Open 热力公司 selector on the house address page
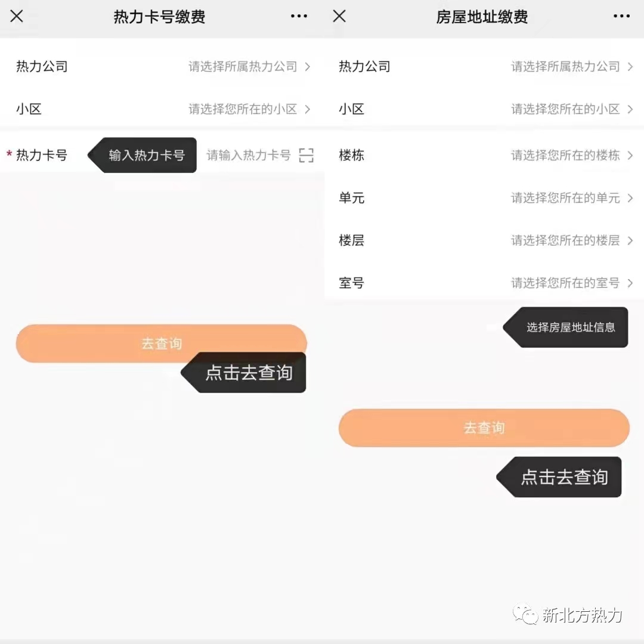Viewport: 644px width, 644px height. click(x=571, y=67)
